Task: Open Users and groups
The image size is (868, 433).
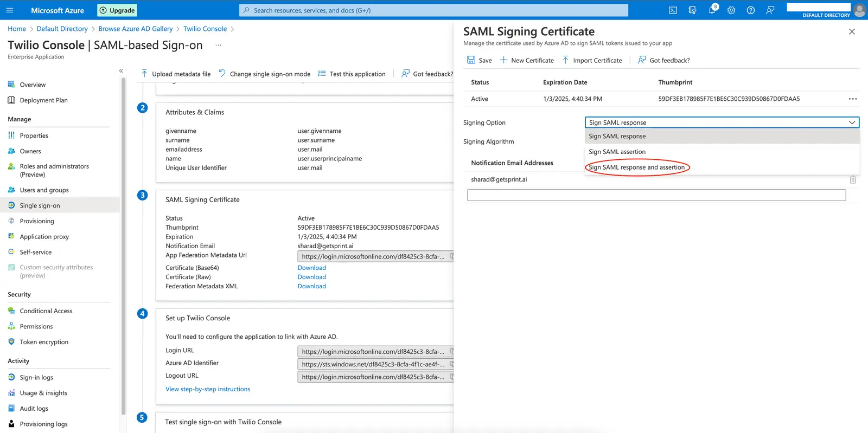Action: (44, 190)
